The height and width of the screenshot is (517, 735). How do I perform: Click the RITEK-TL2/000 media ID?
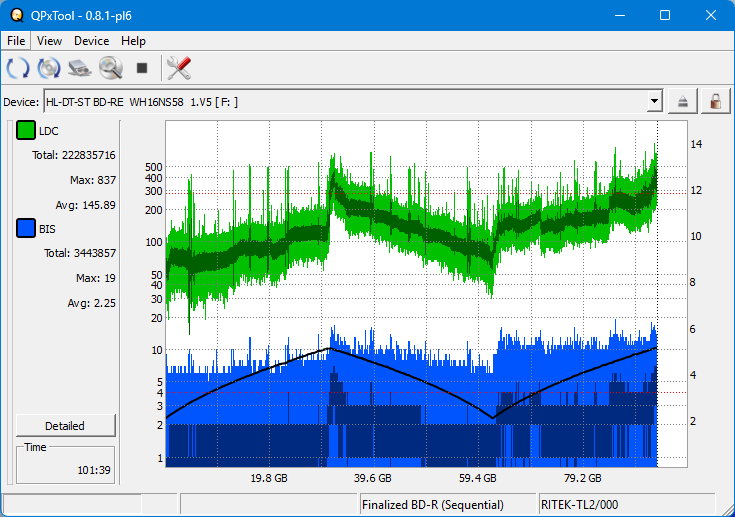pos(579,505)
